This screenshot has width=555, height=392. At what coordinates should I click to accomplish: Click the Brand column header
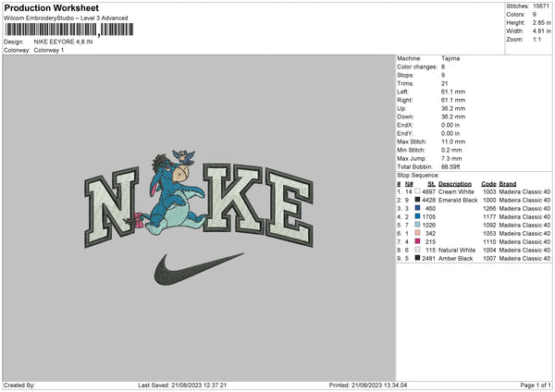pos(508,184)
